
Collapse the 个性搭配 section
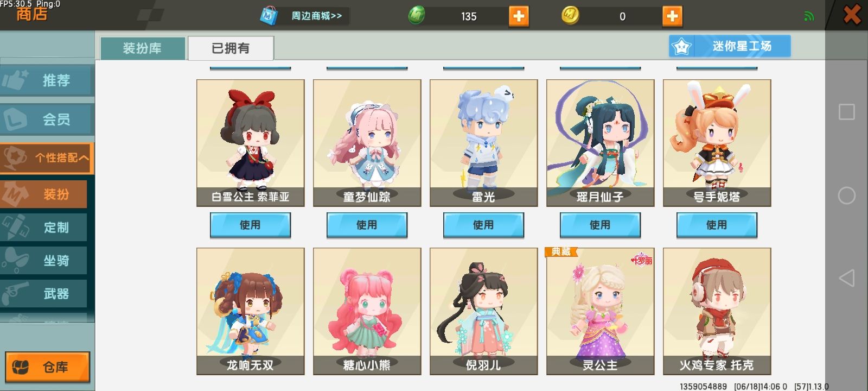(47, 158)
